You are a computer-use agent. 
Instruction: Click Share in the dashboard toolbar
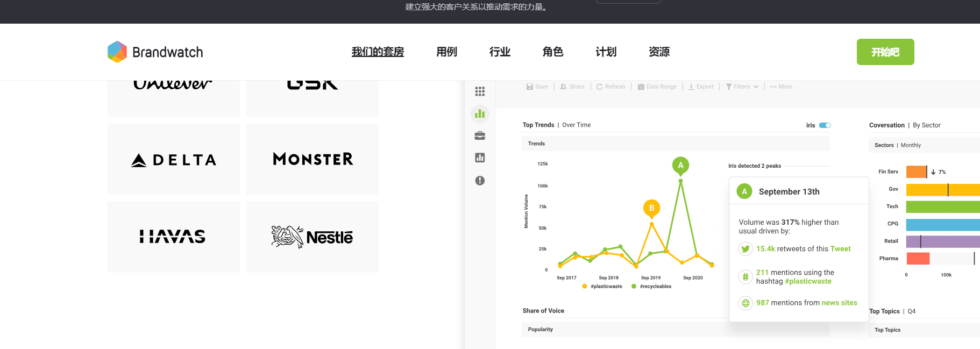[572, 87]
